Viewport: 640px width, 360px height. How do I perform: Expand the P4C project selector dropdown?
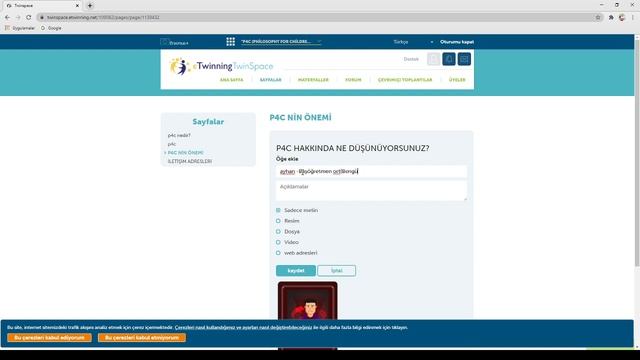281,42
